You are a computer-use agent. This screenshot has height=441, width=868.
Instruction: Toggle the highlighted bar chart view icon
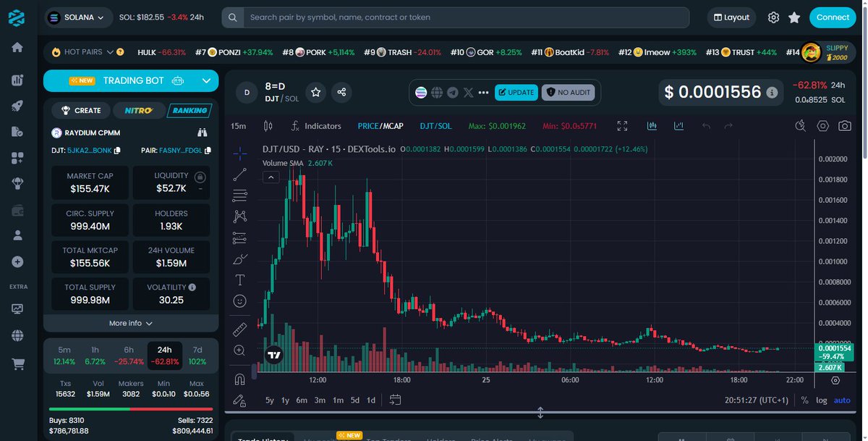[652, 126]
